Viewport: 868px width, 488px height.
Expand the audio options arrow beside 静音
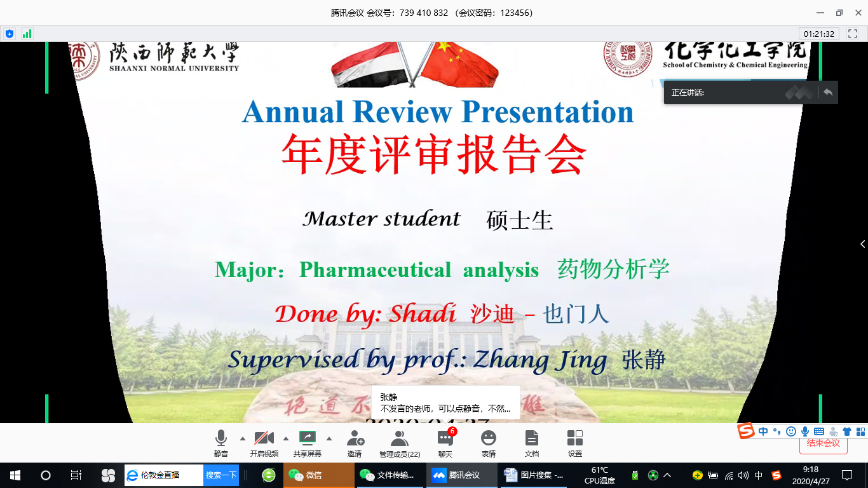tap(242, 438)
